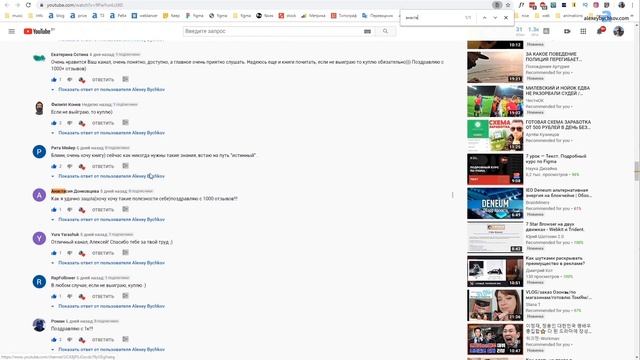Reply to Yura Yarashuk's comment
The height and width of the screenshot is (360, 640).
103,253
